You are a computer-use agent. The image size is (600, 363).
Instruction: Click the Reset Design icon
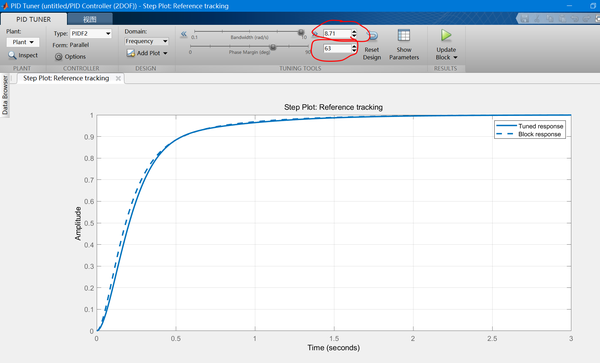tap(373, 36)
